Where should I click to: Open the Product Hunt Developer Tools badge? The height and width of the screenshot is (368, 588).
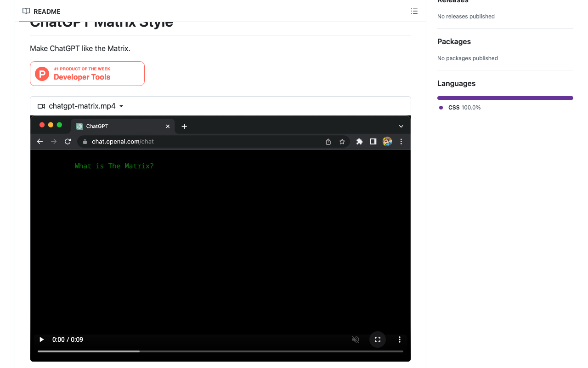coord(87,74)
